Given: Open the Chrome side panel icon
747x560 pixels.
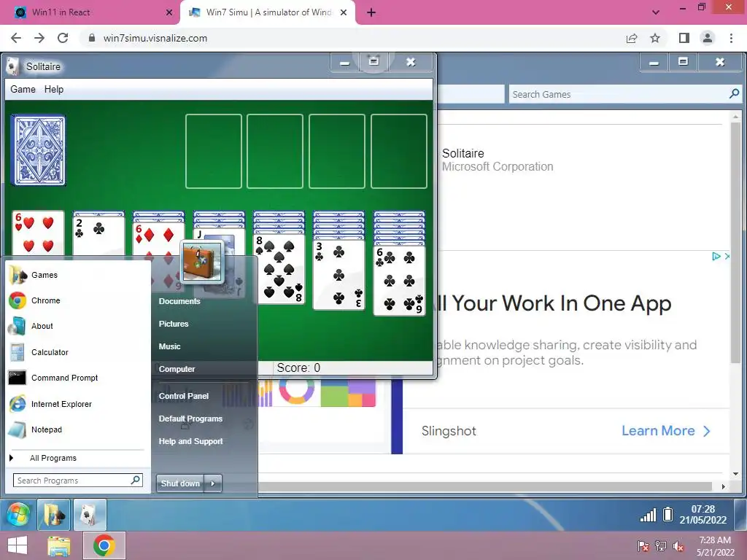Looking at the screenshot, I should 684,38.
